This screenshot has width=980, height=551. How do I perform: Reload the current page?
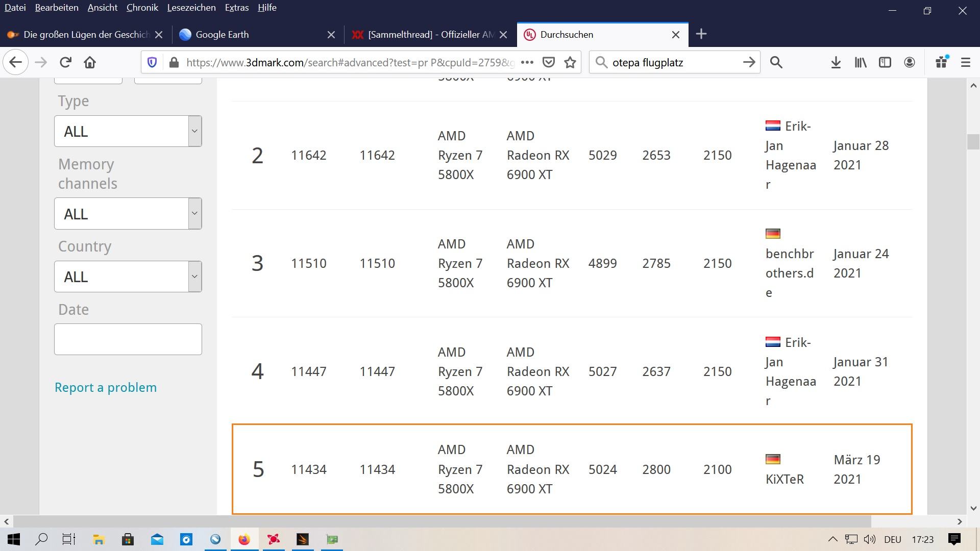click(x=65, y=62)
